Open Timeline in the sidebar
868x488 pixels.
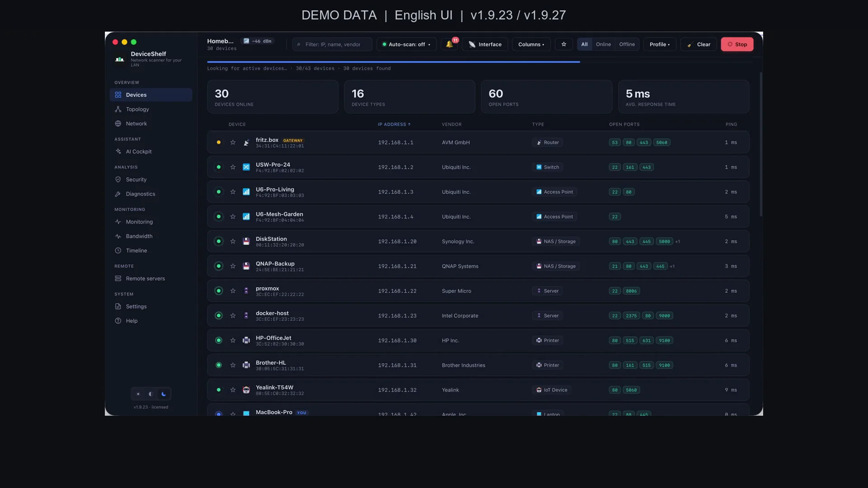pyautogui.click(x=151, y=251)
